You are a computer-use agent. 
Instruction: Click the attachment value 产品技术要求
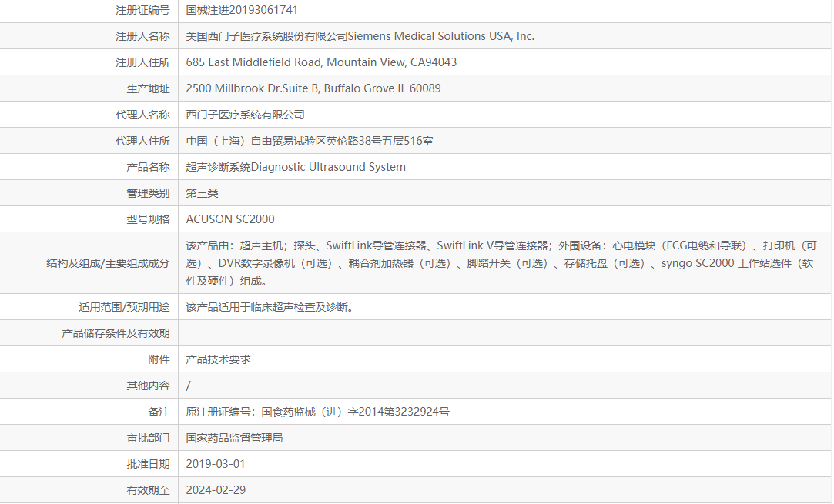coord(218,359)
